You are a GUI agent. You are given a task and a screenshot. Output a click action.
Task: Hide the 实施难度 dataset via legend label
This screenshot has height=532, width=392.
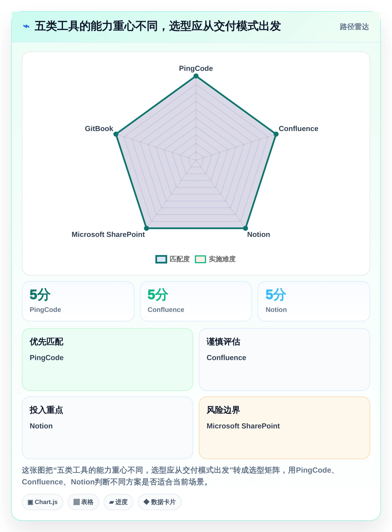click(222, 259)
